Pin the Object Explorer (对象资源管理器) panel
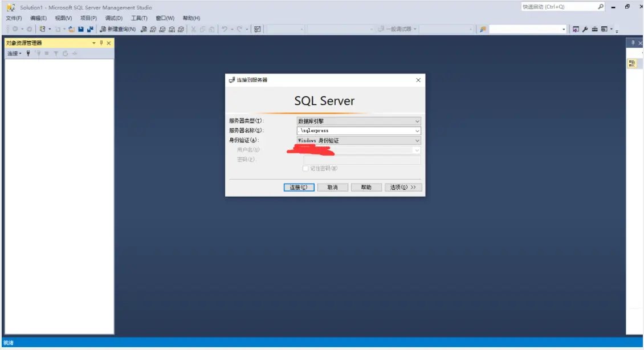Image resolution: width=644 pixels, height=350 pixels. click(101, 43)
